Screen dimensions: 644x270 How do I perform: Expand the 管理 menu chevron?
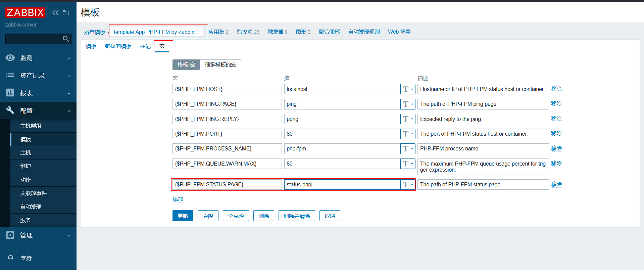click(x=69, y=236)
